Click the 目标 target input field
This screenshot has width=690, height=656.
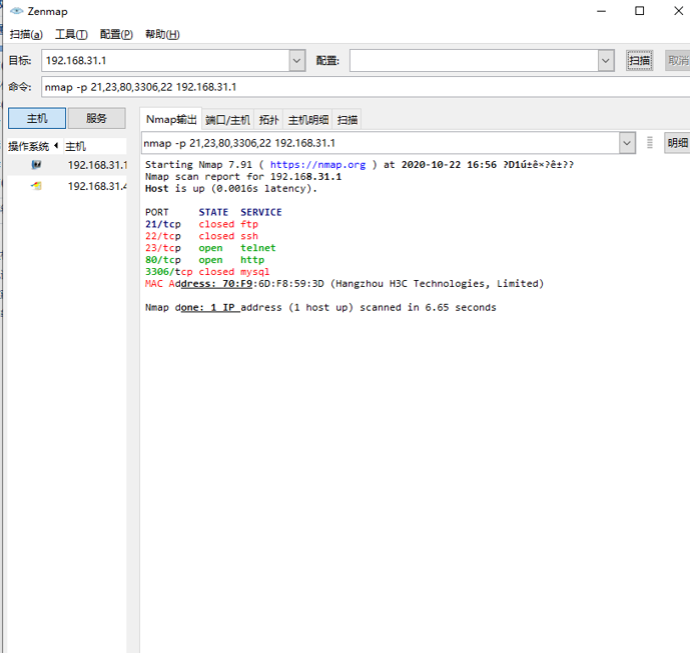click(x=165, y=61)
